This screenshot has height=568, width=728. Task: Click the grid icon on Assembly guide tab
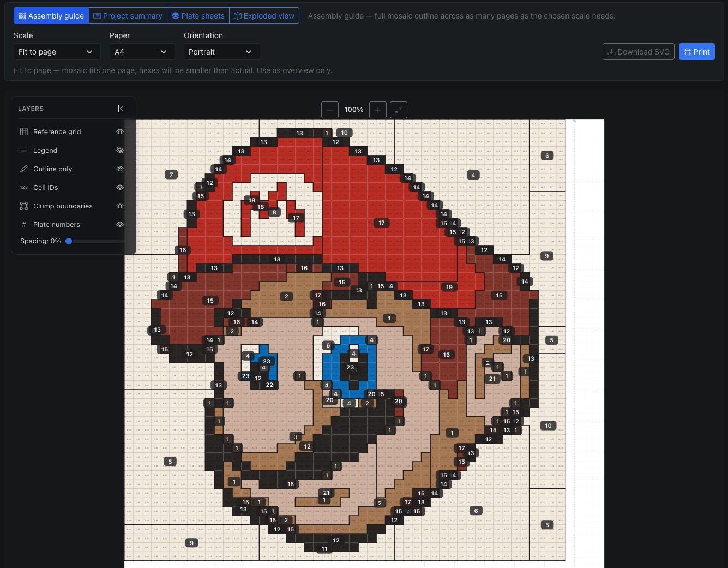[x=22, y=16]
